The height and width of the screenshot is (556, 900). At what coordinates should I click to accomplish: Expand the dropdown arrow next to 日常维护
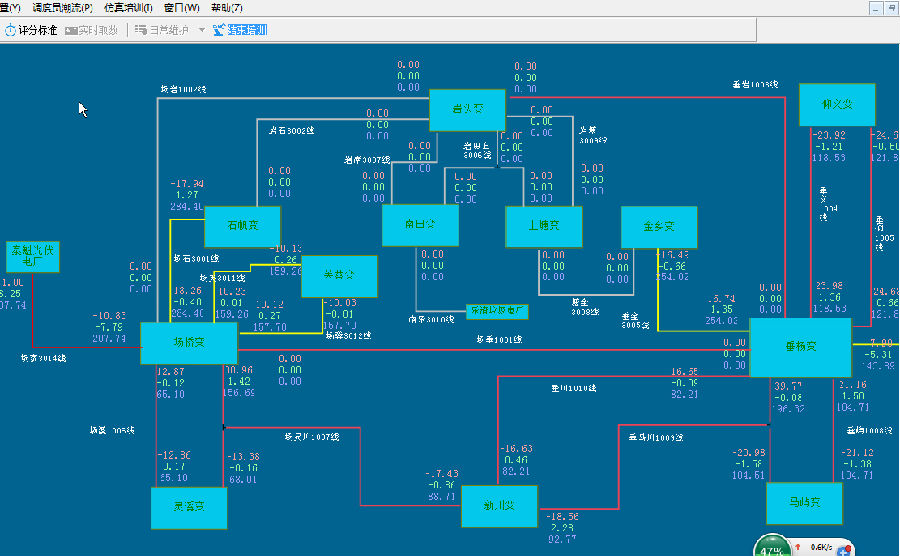pyautogui.click(x=201, y=30)
